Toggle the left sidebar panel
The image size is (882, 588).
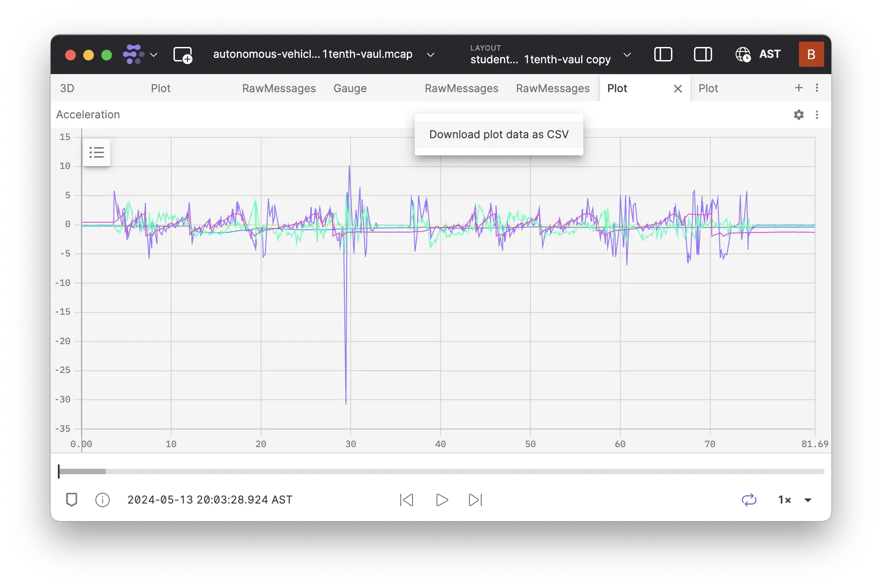tap(663, 54)
